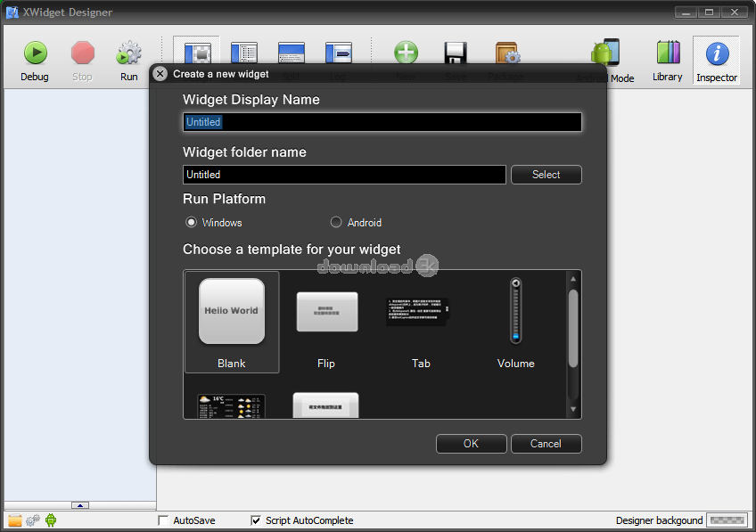Screen dimensions: 756x532
Task: Click the Package box icon
Action: [x=507, y=53]
